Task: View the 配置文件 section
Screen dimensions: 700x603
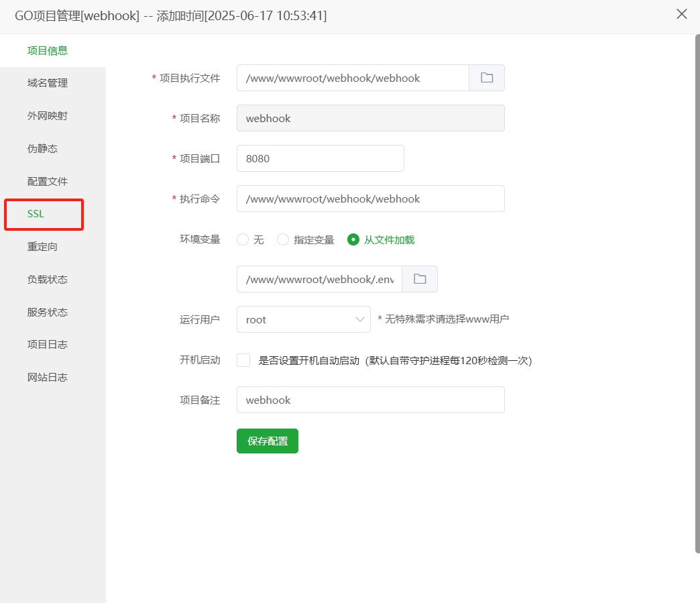Action: 47,180
